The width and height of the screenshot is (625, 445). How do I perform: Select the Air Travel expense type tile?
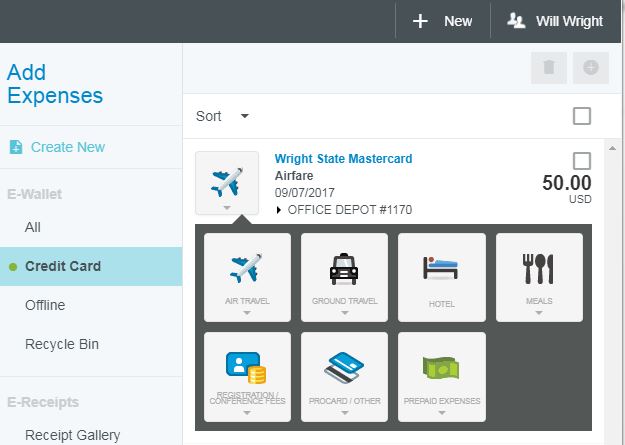click(x=247, y=276)
